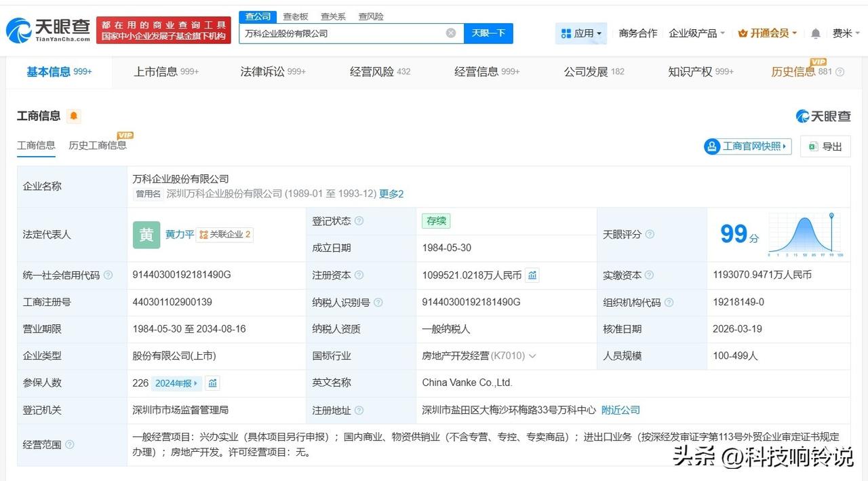This screenshot has height=481, width=868.
Task: Select 查关系 search mode tab
Action: click(x=333, y=16)
